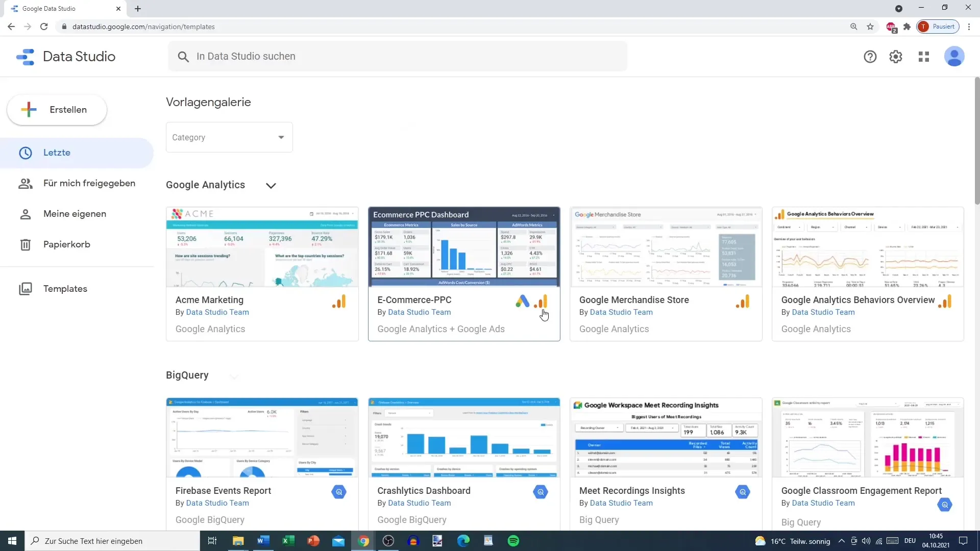This screenshot has width=980, height=551.
Task: Open File Explorer from the taskbar
Action: tap(238, 541)
